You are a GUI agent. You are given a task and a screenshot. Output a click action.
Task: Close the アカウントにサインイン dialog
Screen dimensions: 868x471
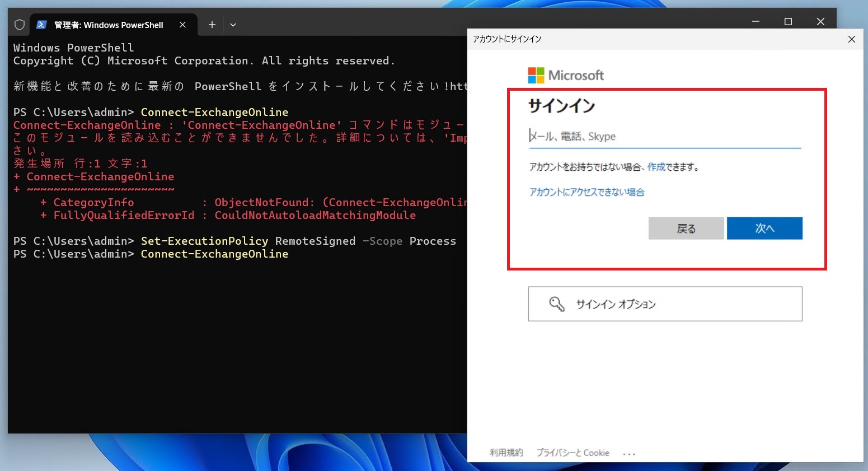click(852, 39)
